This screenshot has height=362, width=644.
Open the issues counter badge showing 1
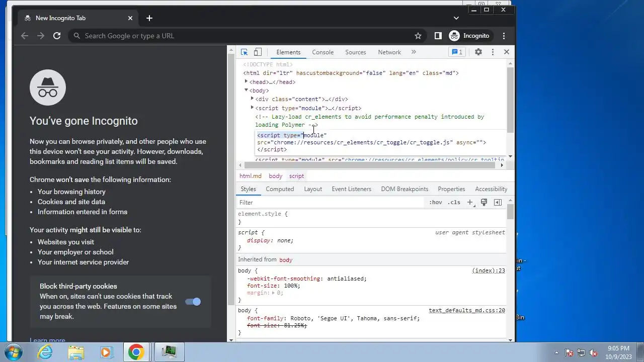[x=457, y=52]
